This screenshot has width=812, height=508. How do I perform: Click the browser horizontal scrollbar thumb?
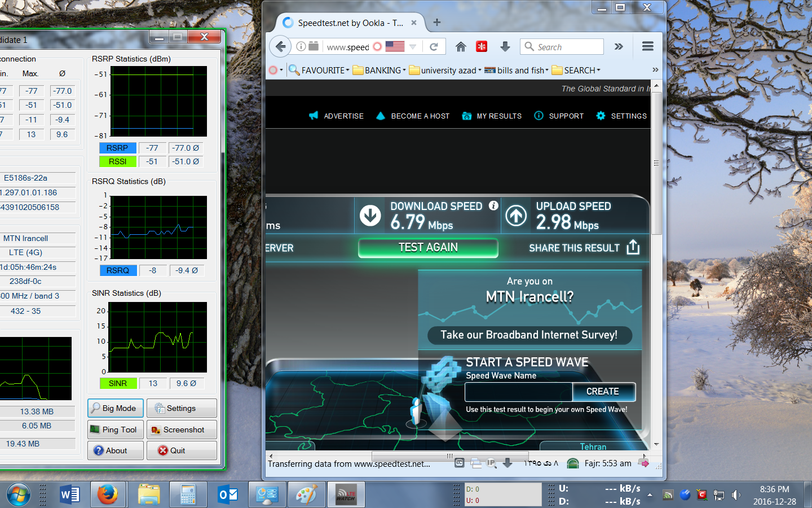450,456
